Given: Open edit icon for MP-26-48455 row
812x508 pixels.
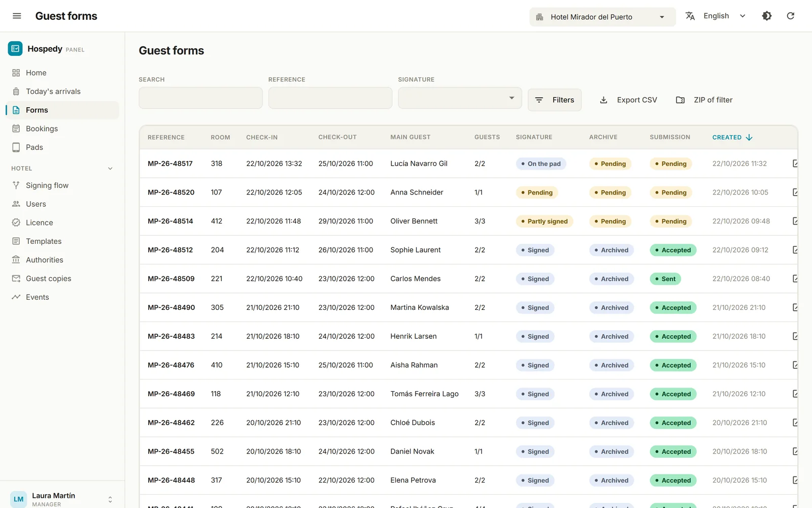Looking at the screenshot, I should point(795,452).
